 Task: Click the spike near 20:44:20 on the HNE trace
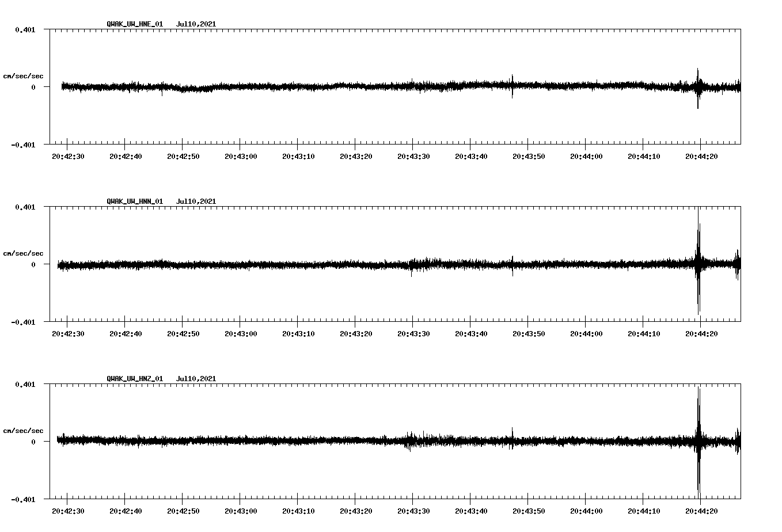pos(698,86)
